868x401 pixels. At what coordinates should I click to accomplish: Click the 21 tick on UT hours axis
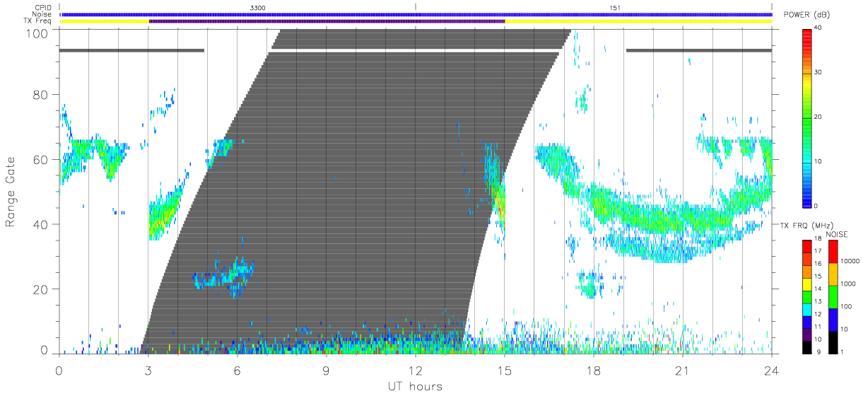click(x=683, y=370)
